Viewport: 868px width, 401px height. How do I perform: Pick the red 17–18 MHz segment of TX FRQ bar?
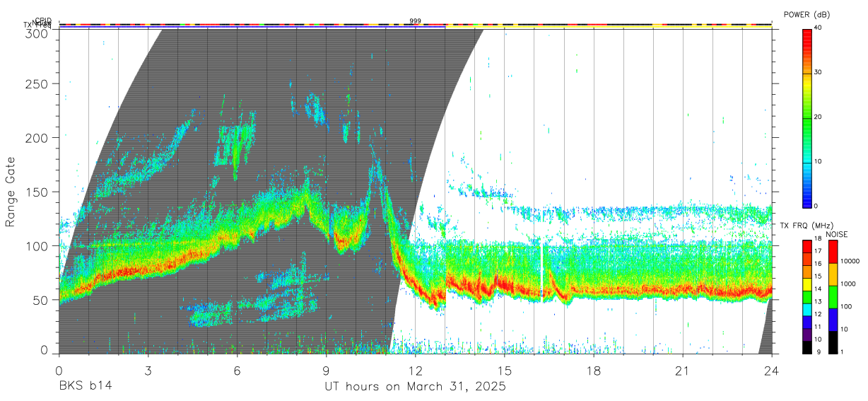click(807, 246)
